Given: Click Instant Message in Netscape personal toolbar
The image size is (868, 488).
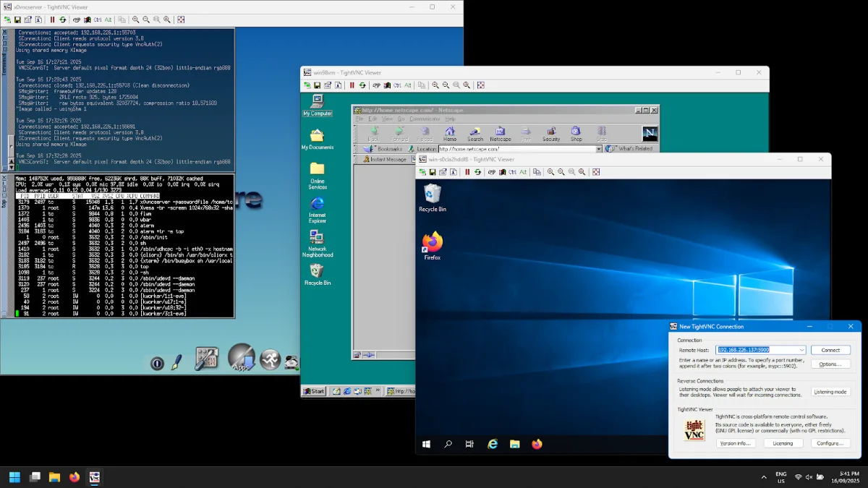Looking at the screenshot, I should click(385, 159).
